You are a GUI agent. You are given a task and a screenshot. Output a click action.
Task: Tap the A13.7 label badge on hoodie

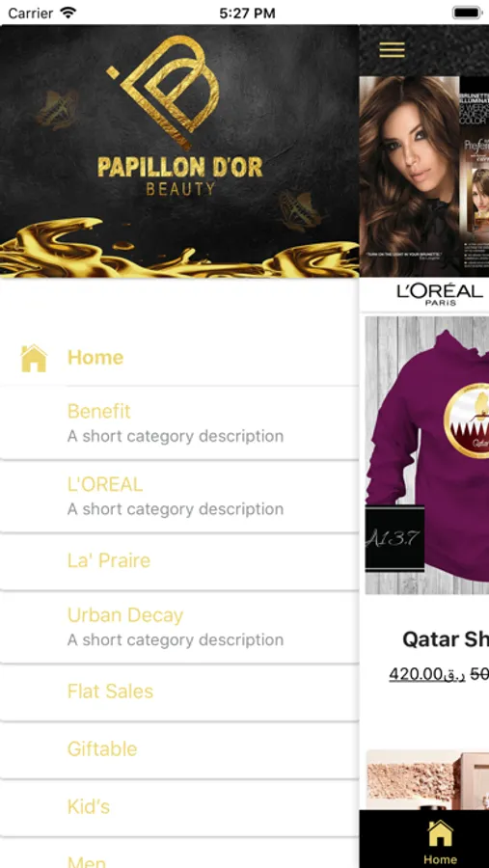[394, 538]
